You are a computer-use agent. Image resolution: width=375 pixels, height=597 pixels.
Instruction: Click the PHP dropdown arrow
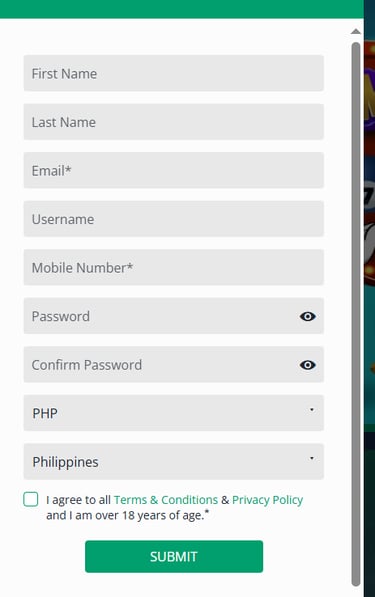pos(311,410)
